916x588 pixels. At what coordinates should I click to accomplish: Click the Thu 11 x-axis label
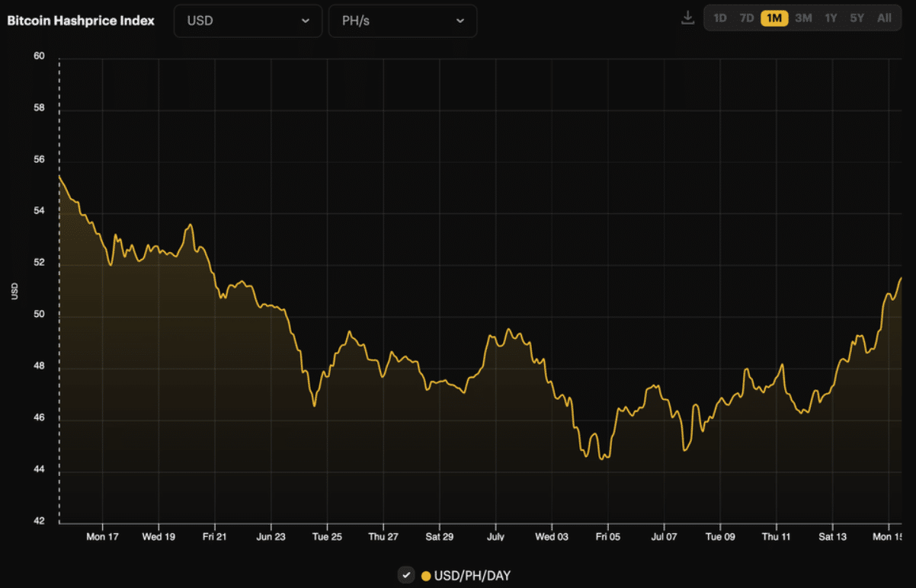777,536
